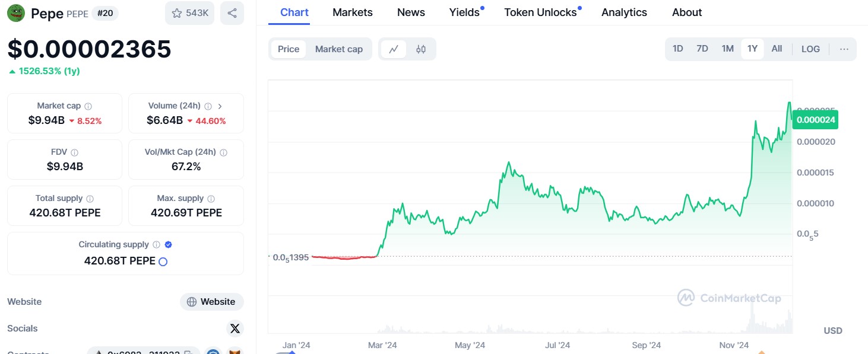
Task: Click the $0.00002365 price value
Action: point(90,49)
